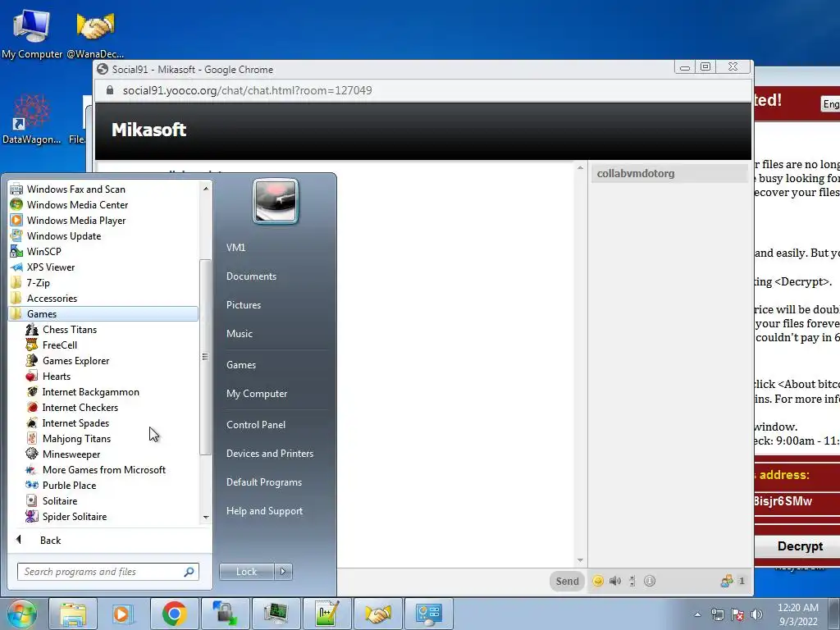Image resolution: width=840 pixels, height=630 pixels.
Task: Open Chrome from the taskbar
Action: [174, 614]
